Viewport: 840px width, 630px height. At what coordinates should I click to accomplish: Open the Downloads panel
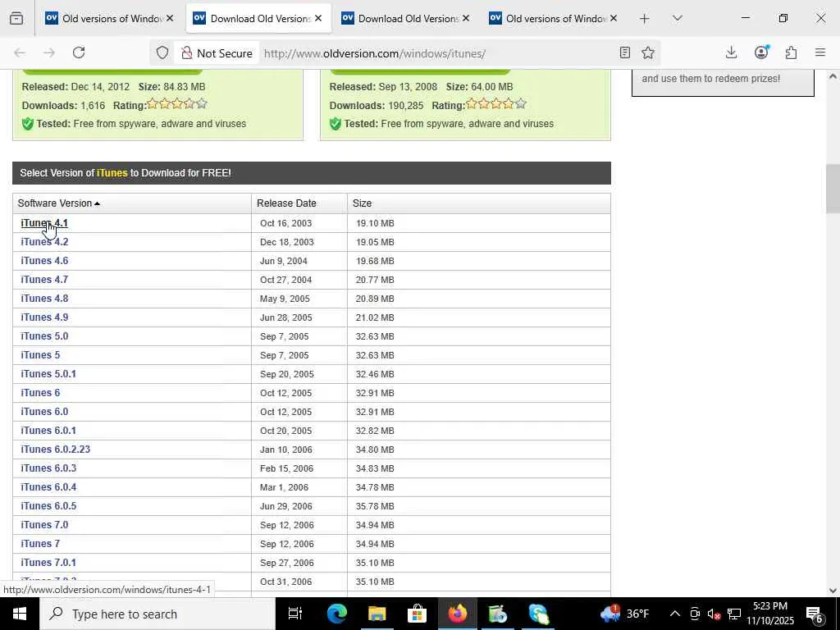(x=731, y=52)
